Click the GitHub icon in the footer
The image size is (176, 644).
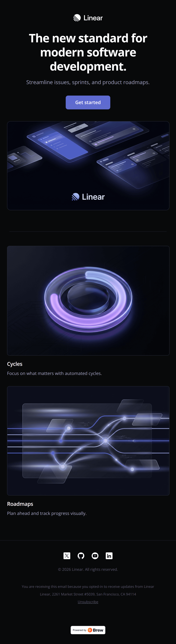pos(81,556)
